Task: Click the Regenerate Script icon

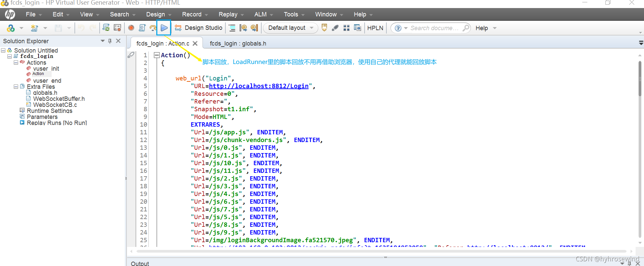Action: [x=106, y=28]
